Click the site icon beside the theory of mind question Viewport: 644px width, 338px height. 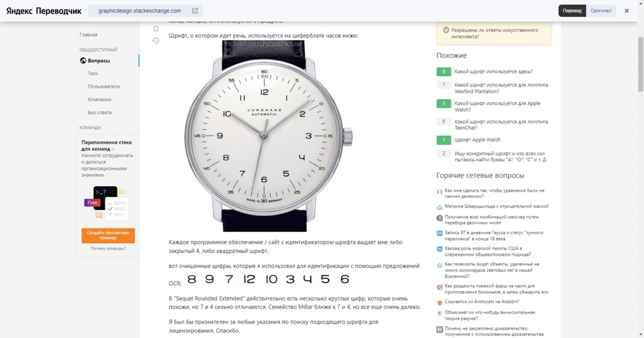(439, 314)
